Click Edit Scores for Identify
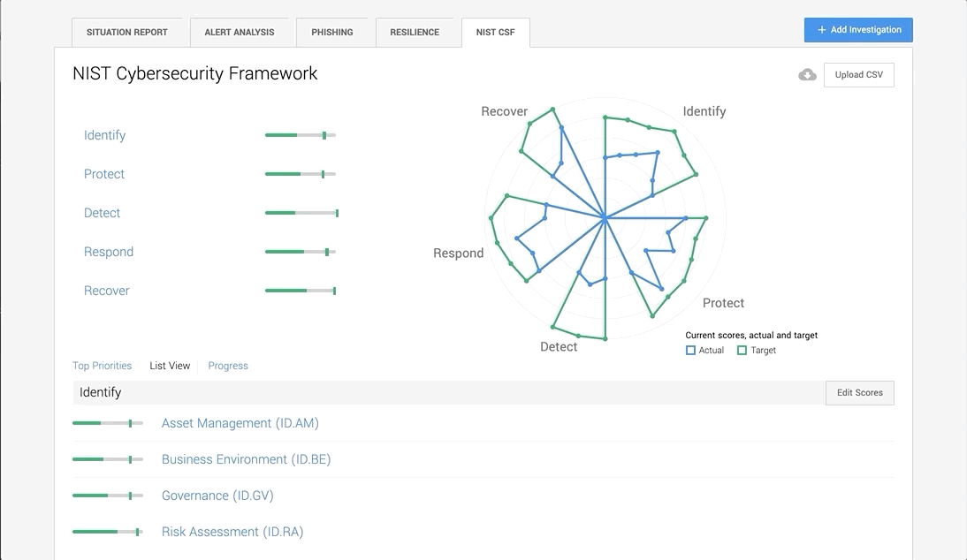Viewport: 967px width, 560px height. [x=860, y=392]
